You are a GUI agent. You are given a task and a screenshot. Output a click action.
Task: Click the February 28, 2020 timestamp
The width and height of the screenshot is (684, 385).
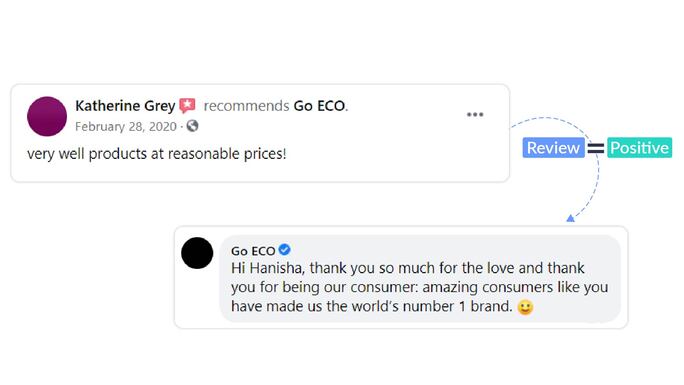(x=126, y=126)
